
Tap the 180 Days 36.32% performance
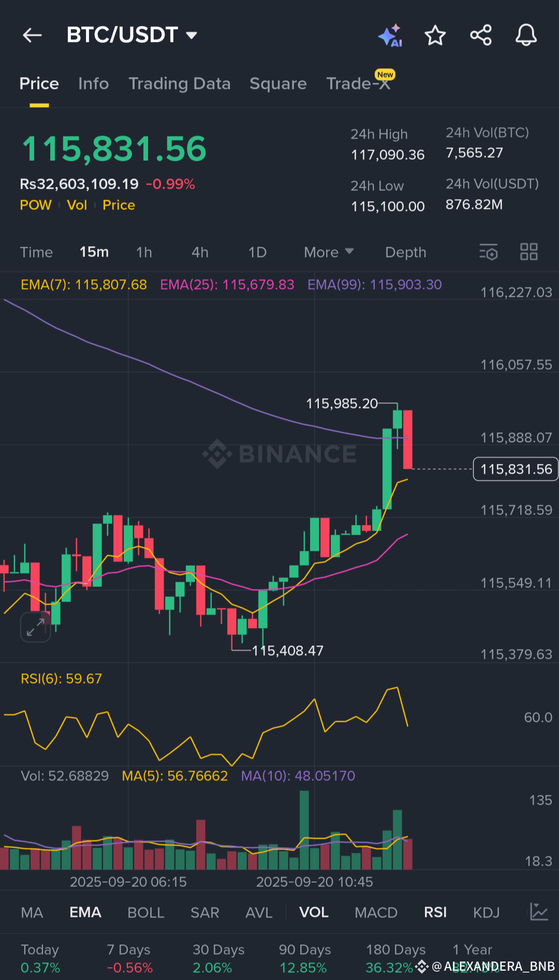point(396,959)
